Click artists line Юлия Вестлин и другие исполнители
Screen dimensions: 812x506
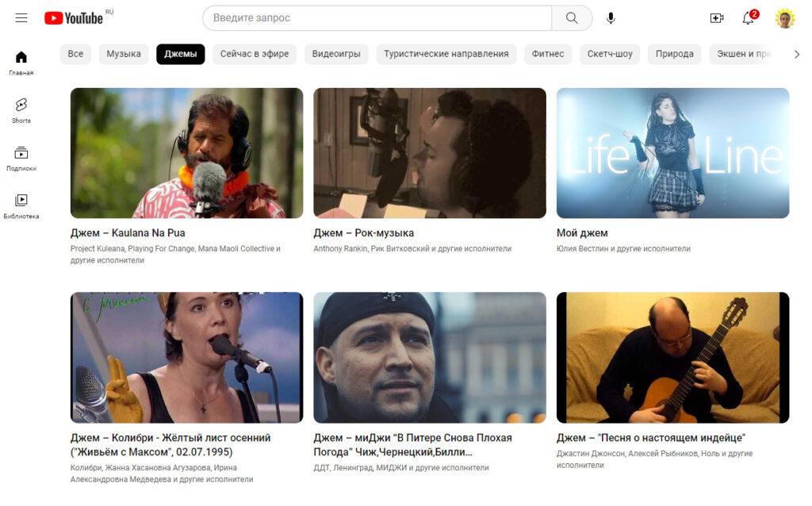(x=623, y=248)
